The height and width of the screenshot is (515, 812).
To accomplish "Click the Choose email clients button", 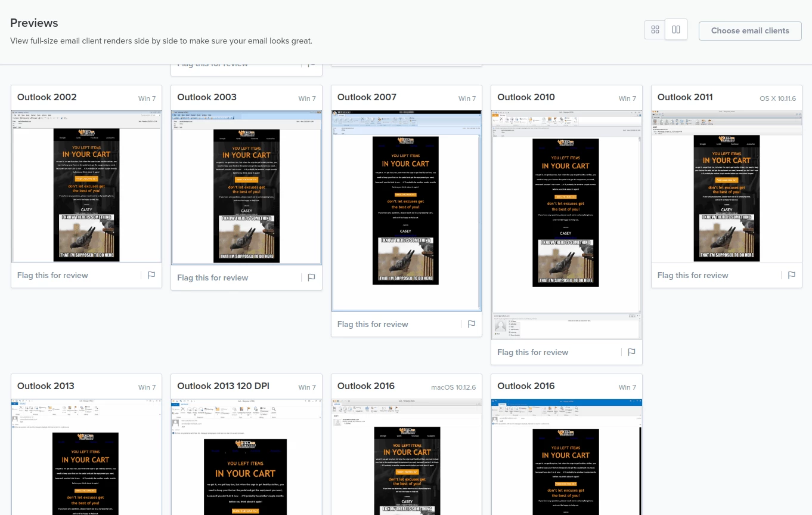I will point(750,30).
